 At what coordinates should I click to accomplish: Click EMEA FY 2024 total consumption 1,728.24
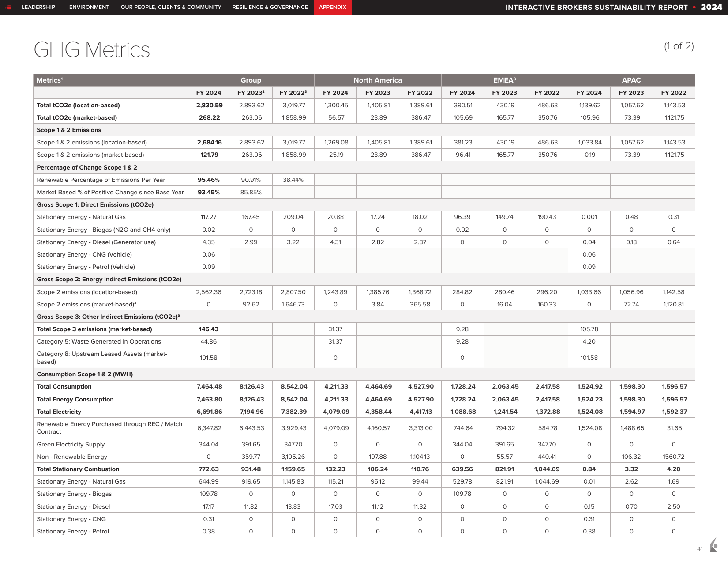[463, 386]
